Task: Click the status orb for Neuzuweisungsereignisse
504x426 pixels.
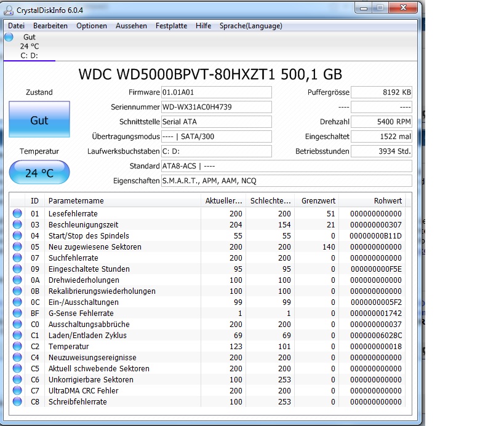Action: pyautogui.click(x=17, y=357)
